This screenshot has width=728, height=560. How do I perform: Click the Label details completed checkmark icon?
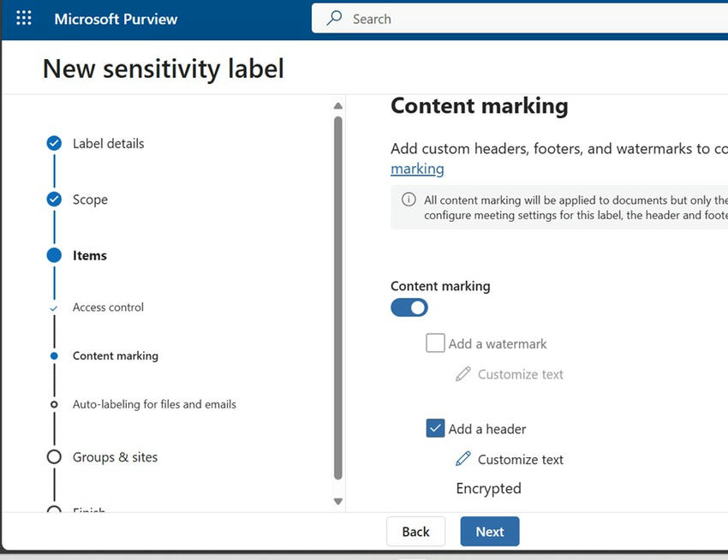point(54,143)
